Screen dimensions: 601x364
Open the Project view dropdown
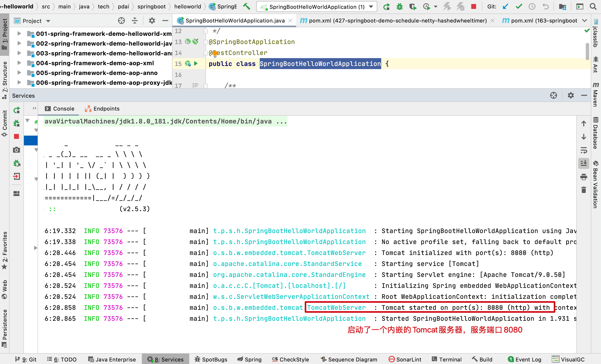48,21
